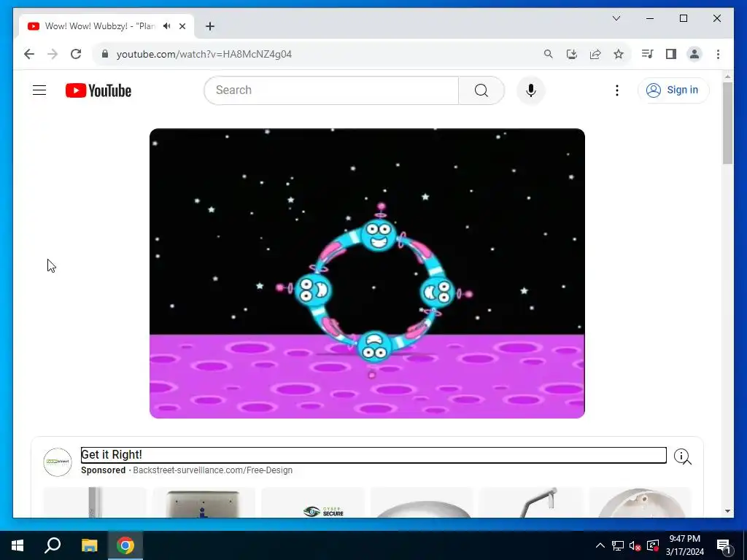This screenshot has height=560, width=747.
Task: Open the Cyber Secure ad thumbnail
Action: (312, 503)
